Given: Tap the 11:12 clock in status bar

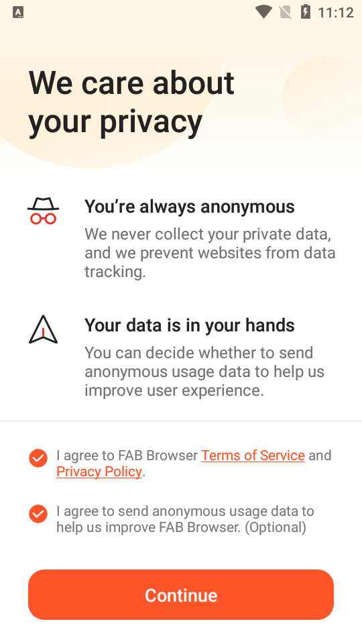Looking at the screenshot, I should [x=336, y=13].
